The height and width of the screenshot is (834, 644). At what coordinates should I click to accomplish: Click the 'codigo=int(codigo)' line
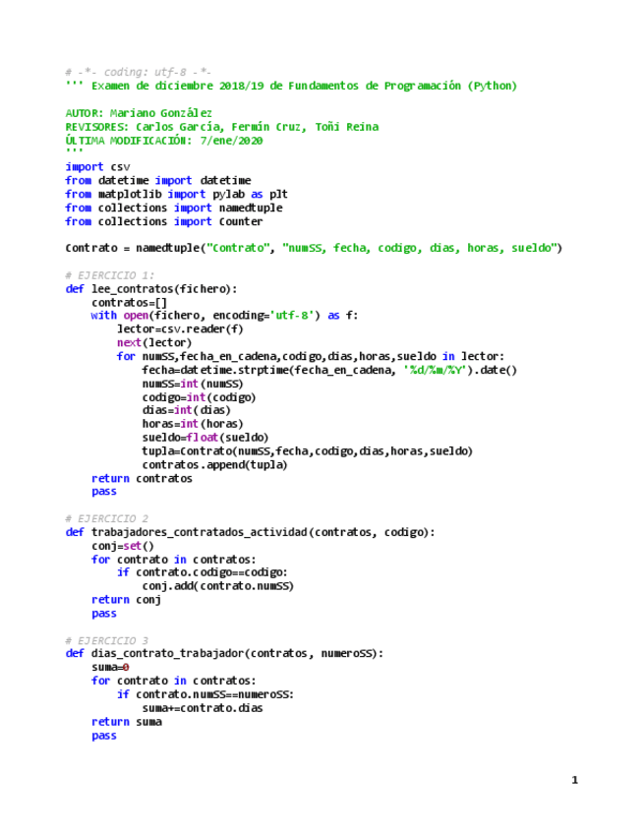click(199, 397)
